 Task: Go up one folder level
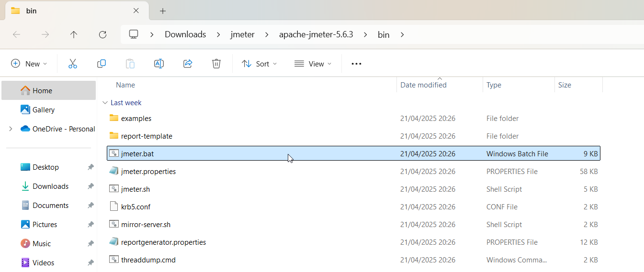pyautogui.click(x=74, y=34)
